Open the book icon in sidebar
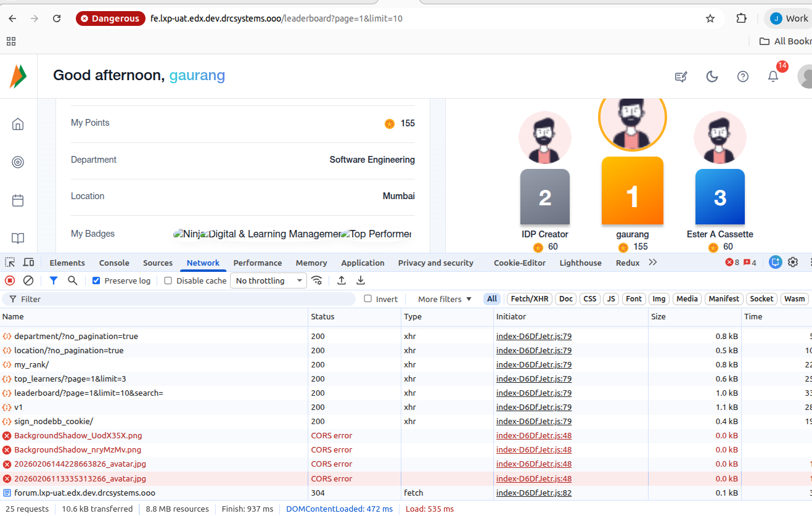The image size is (812, 516). tap(18, 238)
